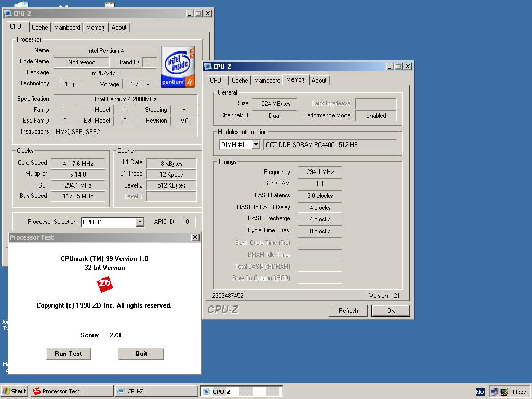Click the Core Speed 4117.6 MHz field

click(78, 164)
